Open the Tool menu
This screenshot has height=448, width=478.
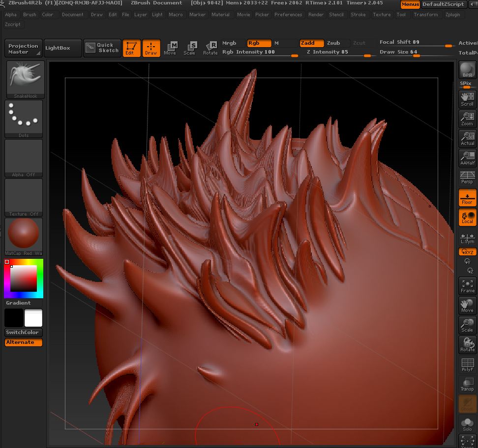pos(401,15)
